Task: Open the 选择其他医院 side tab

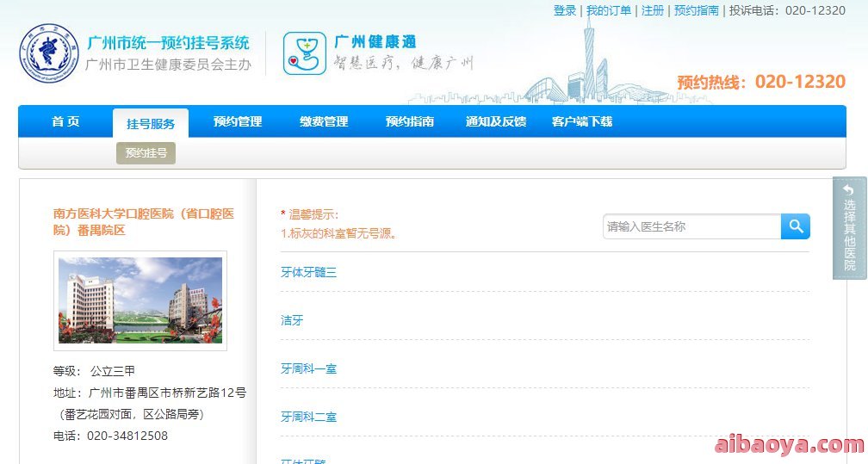Action: [x=849, y=227]
